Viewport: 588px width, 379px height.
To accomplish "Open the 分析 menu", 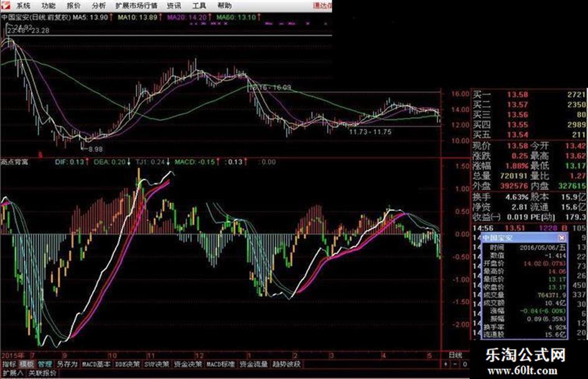I will tap(99, 6).
